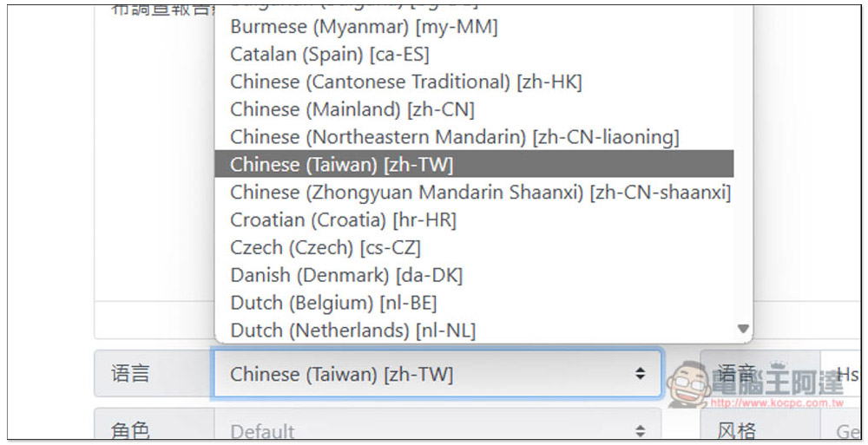Click the watermark www.kocpc.com.tw link
This screenshot has width=868, height=445.
click(777, 403)
